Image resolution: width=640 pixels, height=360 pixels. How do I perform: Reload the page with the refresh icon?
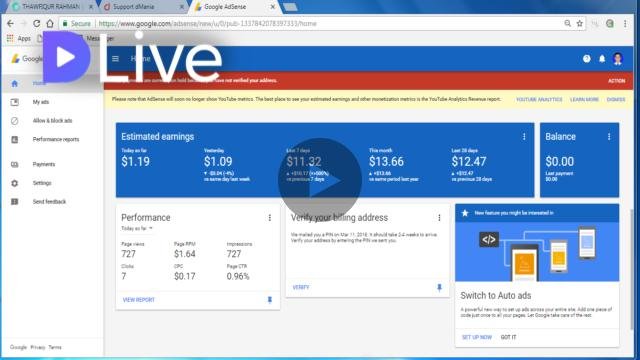[36, 24]
